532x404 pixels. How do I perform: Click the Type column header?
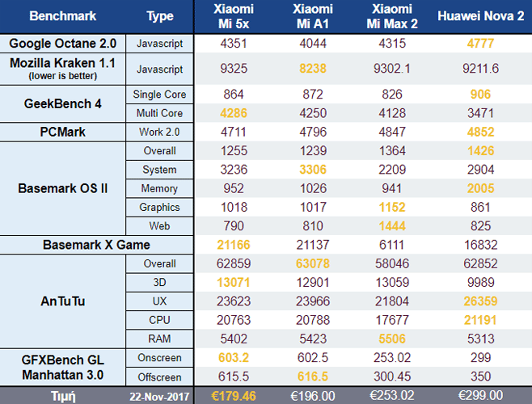click(x=160, y=16)
